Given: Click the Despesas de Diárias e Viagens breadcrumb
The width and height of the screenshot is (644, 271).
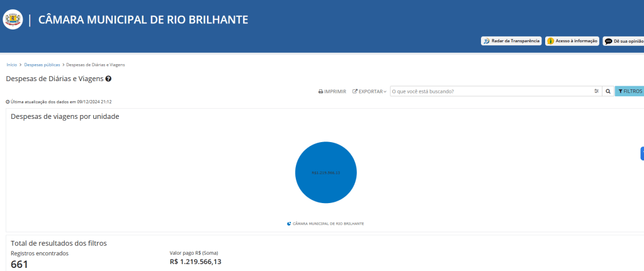Looking at the screenshot, I should click(95, 65).
